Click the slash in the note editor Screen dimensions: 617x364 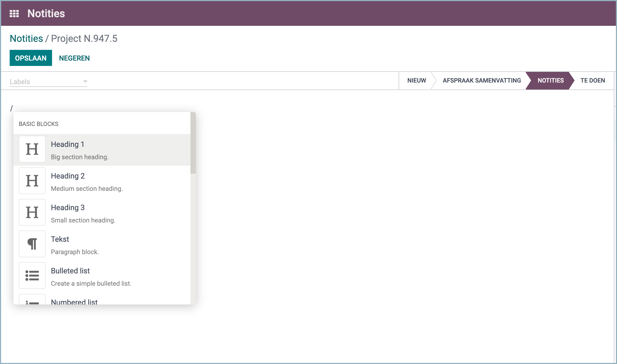[x=12, y=108]
